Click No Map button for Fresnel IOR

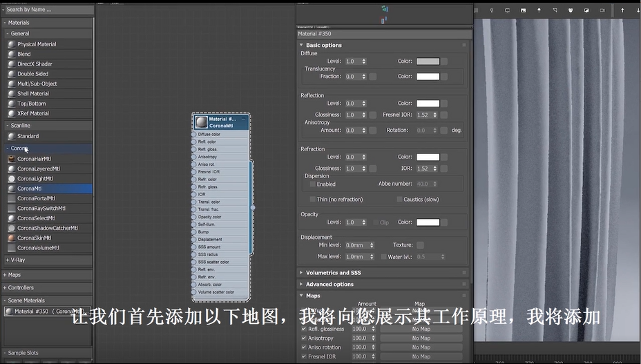tap(421, 356)
